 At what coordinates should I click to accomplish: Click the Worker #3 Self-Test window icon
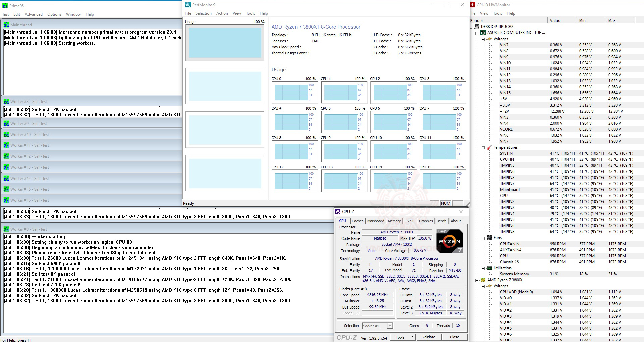[6, 101]
